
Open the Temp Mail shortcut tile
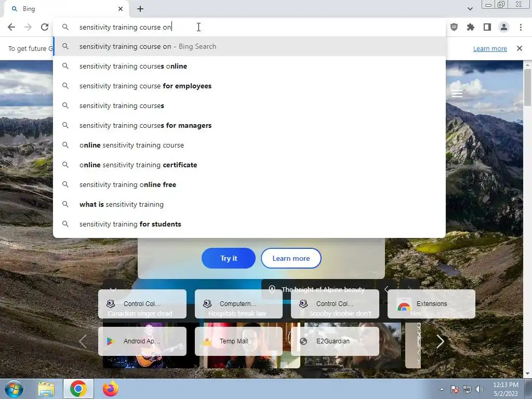[238, 341]
